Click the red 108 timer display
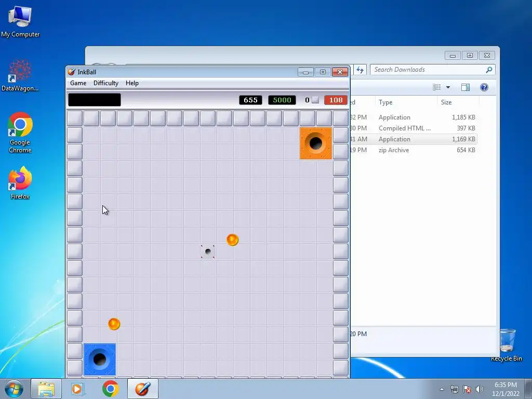This screenshot has width=532, height=399. click(x=336, y=100)
